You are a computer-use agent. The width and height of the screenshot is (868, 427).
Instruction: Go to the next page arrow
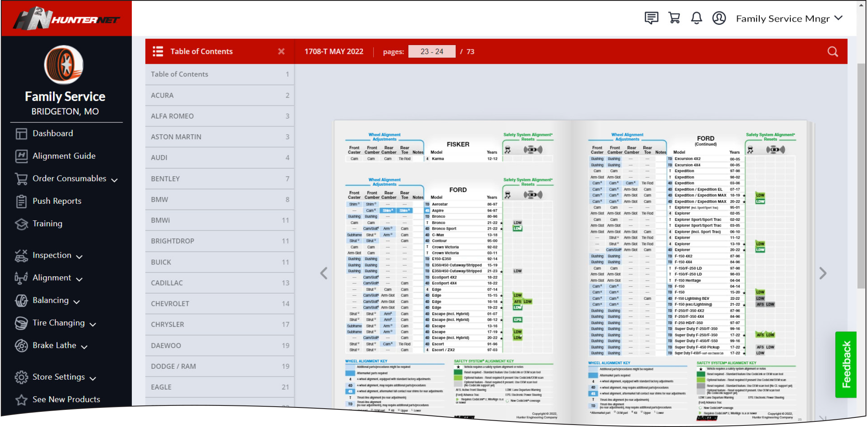[823, 273]
